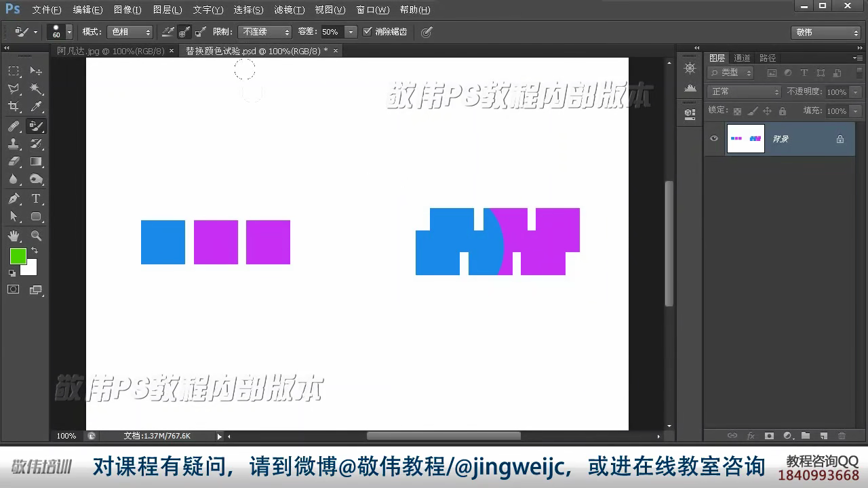868x488 pixels.
Task: Select the Move tool
Action: coord(36,71)
